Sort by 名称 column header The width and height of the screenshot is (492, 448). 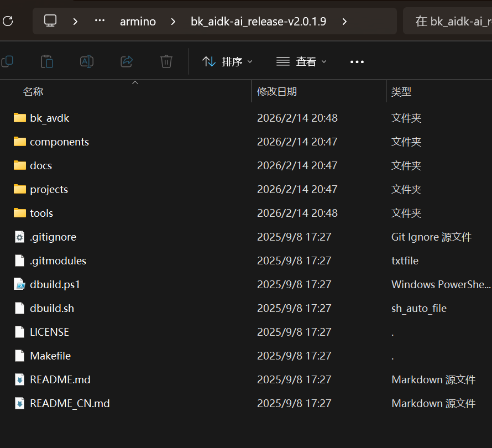click(x=33, y=92)
